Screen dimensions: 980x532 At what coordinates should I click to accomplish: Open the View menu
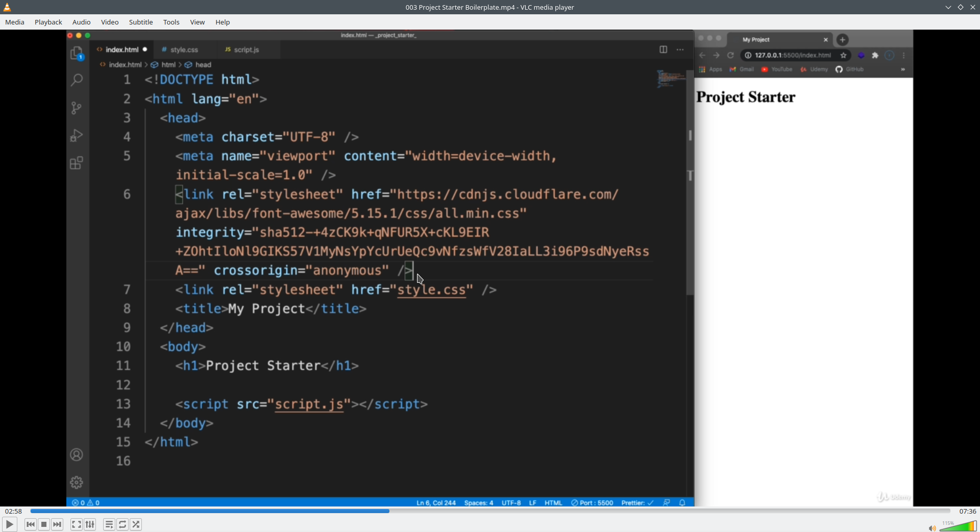tap(198, 22)
